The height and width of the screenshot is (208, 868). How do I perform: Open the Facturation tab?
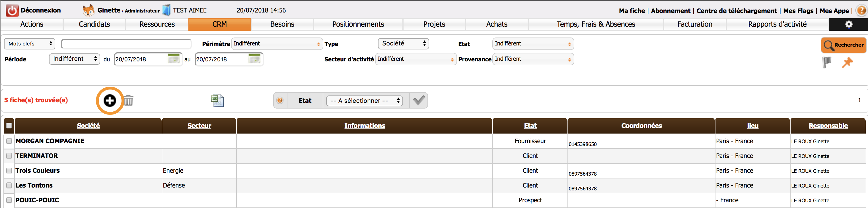pyautogui.click(x=694, y=24)
